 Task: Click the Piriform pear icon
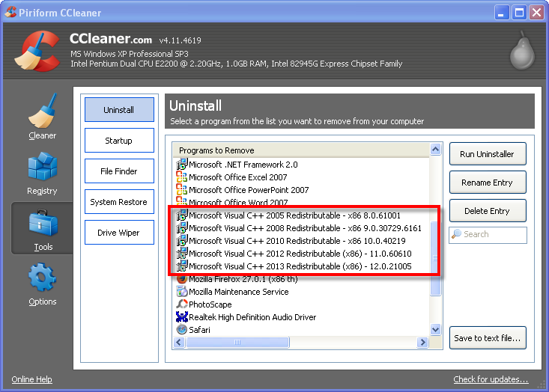click(522, 50)
